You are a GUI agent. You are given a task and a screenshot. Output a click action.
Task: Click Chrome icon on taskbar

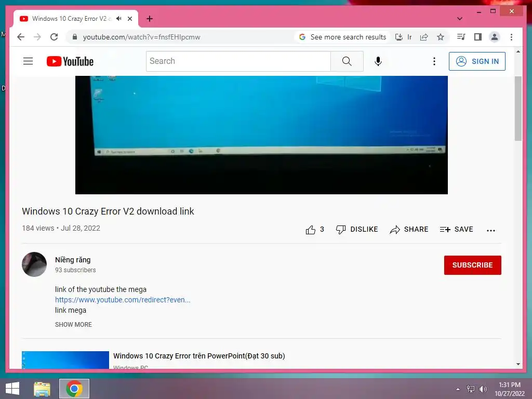point(74,389)
